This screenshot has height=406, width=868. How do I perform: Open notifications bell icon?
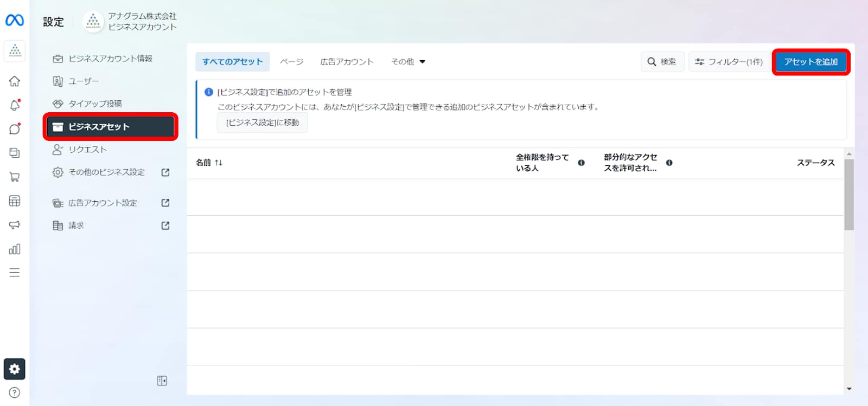click(15, 105)
